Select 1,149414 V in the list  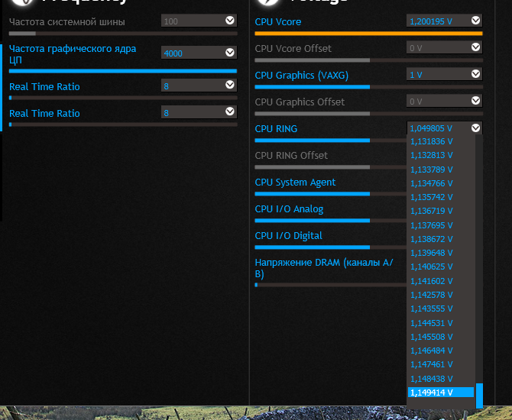(440, 392)
